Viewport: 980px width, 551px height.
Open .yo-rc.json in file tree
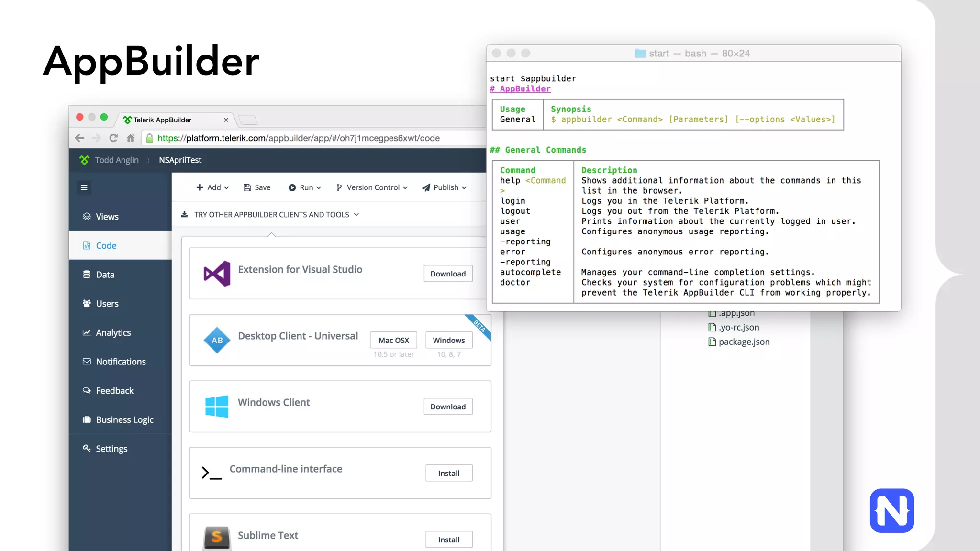[734, 327]
